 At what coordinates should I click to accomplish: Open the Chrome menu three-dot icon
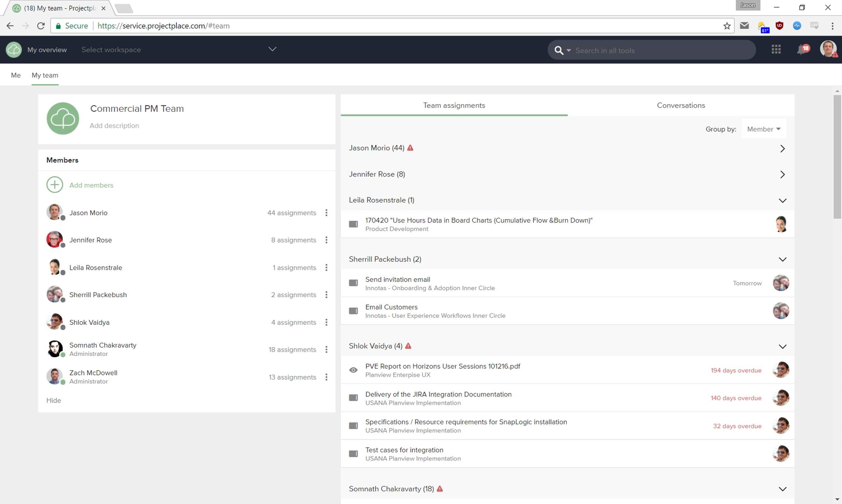click(x=832, y=26)
